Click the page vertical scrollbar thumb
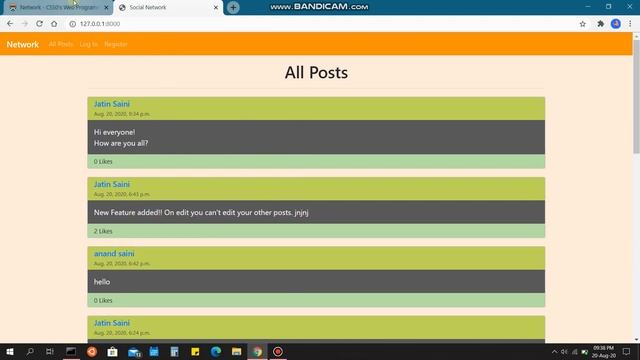The width and height of the screenshot is (640, 360). [x=636, y=96]
